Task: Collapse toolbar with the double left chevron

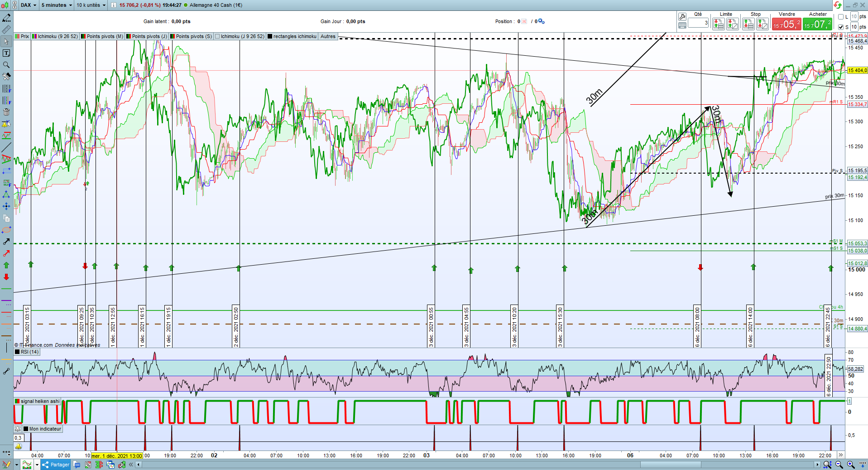Action: pyautogui.click(x=131, y=465)
